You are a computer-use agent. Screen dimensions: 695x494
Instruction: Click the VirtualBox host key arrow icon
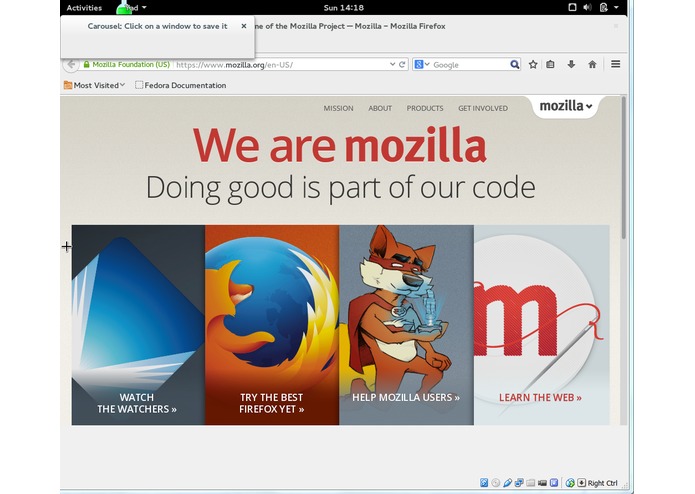tap(582, 483)
